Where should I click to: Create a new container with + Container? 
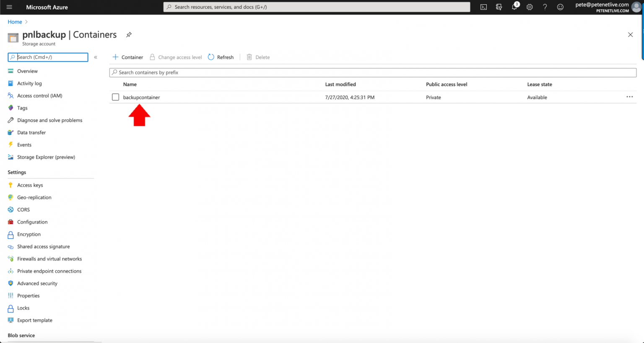tap(127, 57)
